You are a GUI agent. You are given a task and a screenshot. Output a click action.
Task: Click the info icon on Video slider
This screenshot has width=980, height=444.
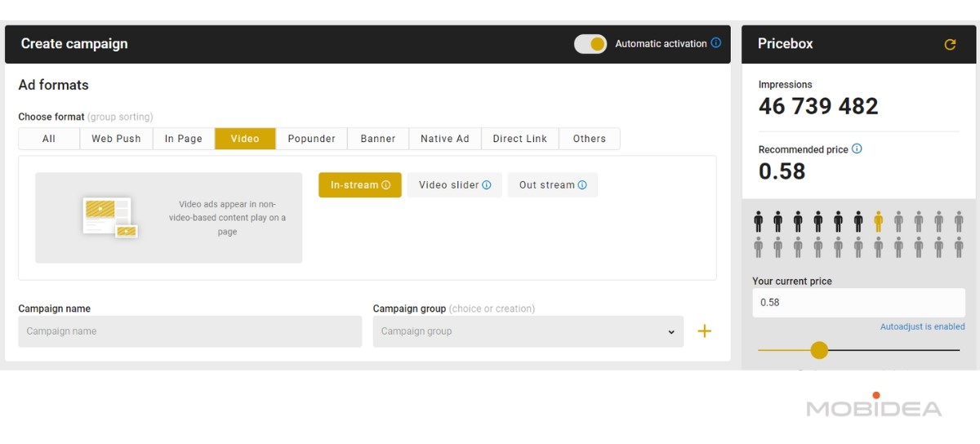click(x=487, y=185)
